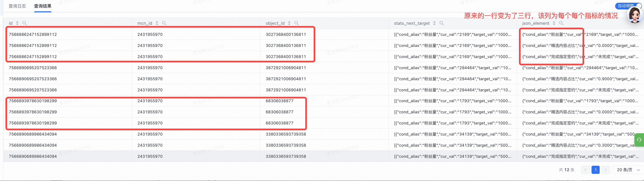Click the id column header
This screenshot has width=644, height=181.
click(x=10, y=23)
